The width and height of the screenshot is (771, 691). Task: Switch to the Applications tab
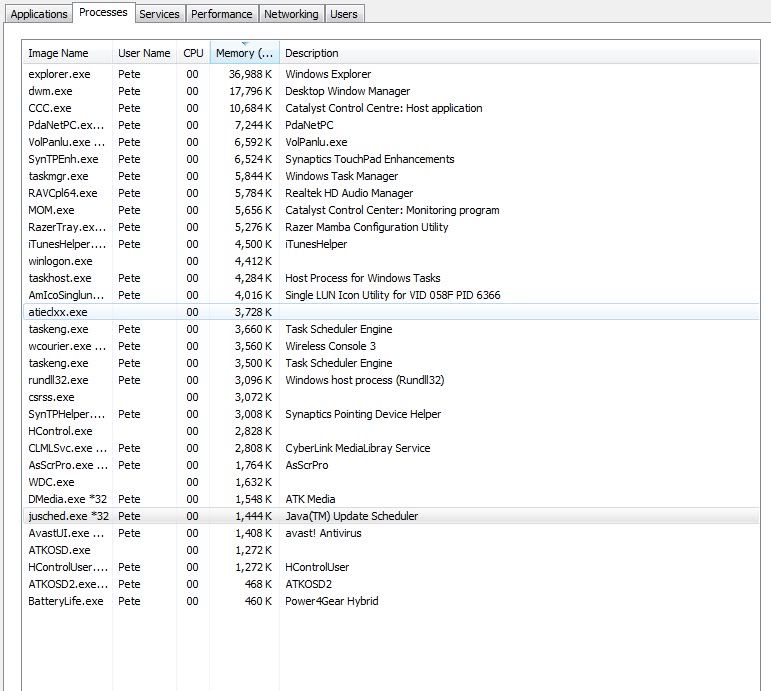click(39, 14)
